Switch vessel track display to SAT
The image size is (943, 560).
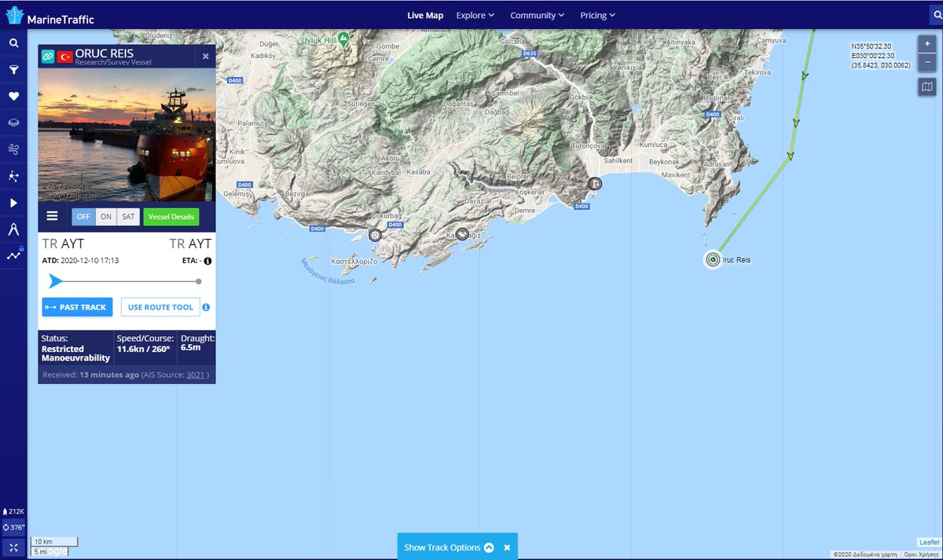[x=128, y=217]
